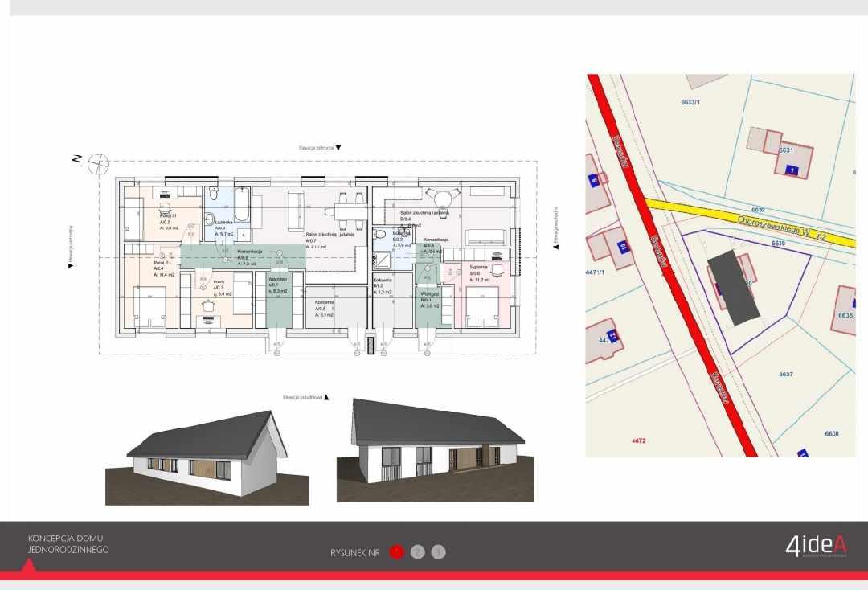Image resolution: width=868 pixels, height=590 pixels.
Task: Click parcel number 4472 on map
Action: [x=638, y=441]
